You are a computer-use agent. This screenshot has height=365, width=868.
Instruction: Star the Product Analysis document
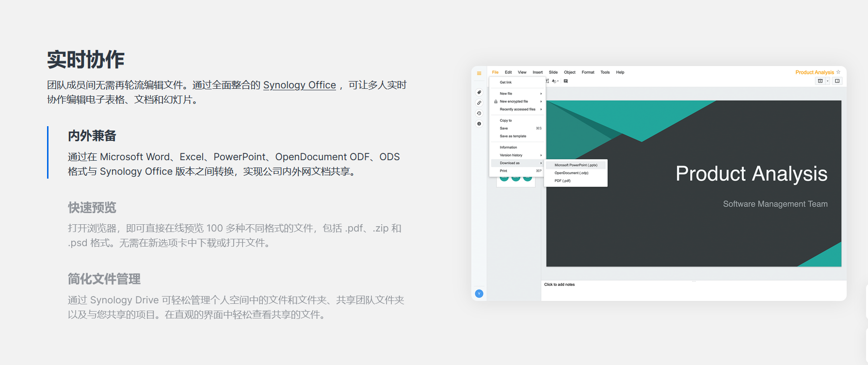[x=838, y=72]
